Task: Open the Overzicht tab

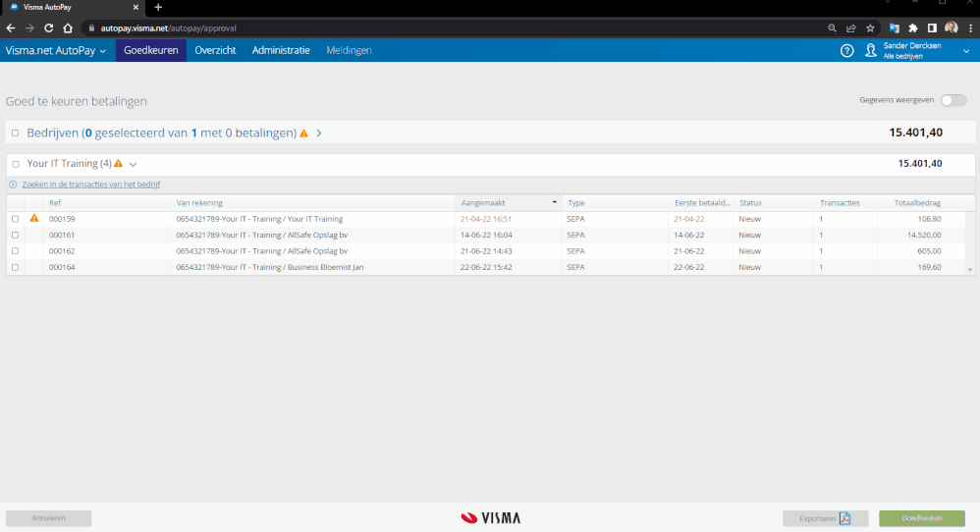Action: click(215, 51)
